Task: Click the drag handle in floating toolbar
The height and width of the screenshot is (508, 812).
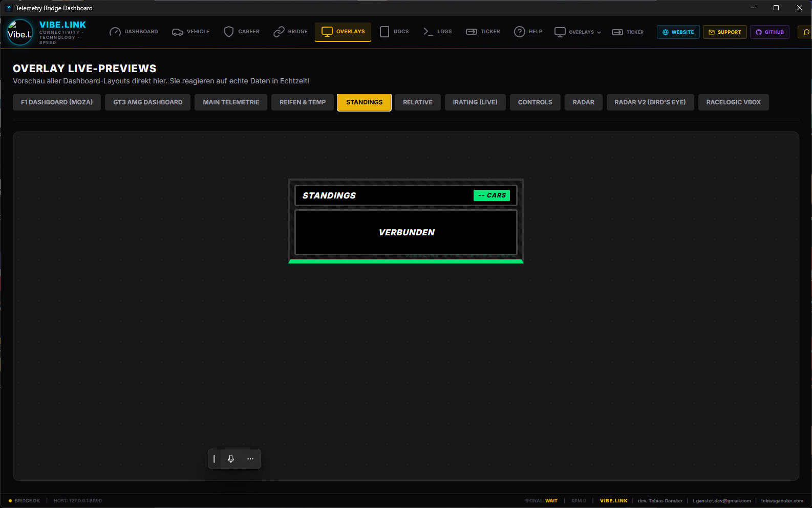Action: (x=214, y=459)
